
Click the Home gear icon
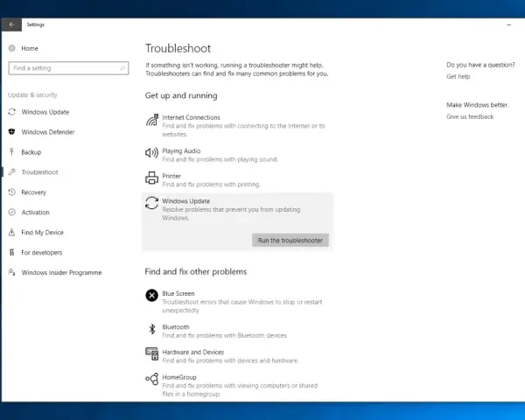click(11, 48)
